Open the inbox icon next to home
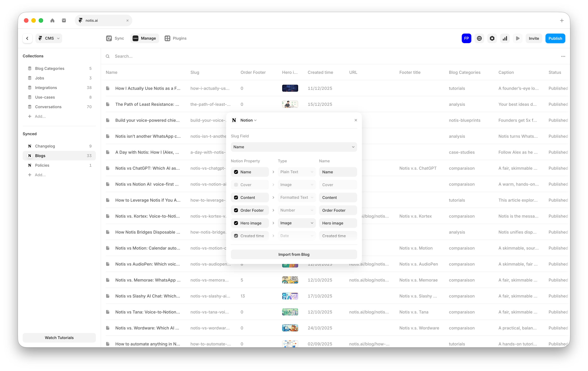This screenshot has width=588, height=371. point(64,20)
